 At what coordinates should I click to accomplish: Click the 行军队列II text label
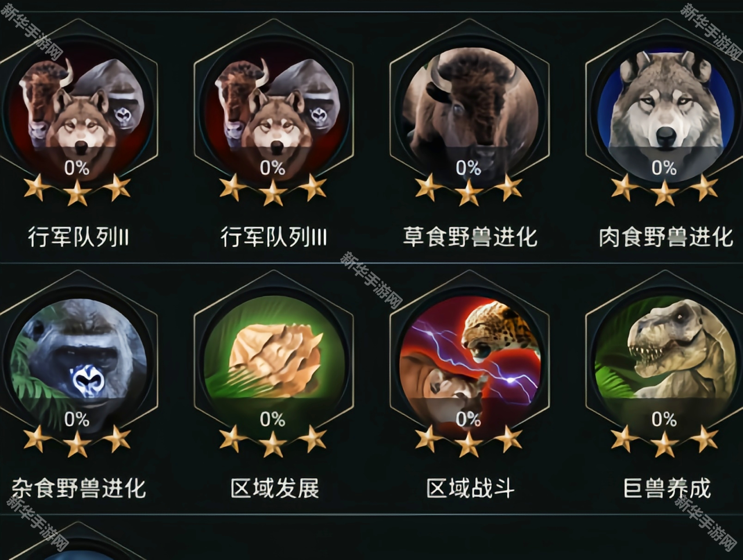coord(78,237)
